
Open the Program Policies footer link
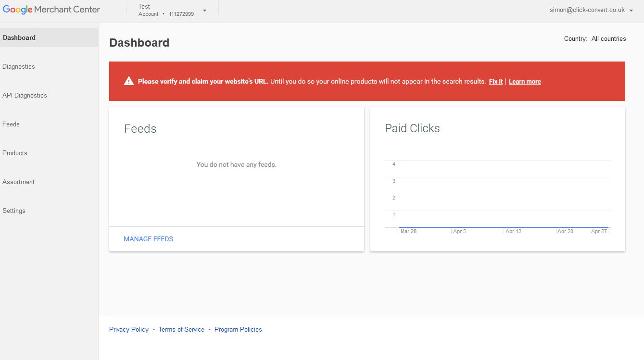click(238, 330)
